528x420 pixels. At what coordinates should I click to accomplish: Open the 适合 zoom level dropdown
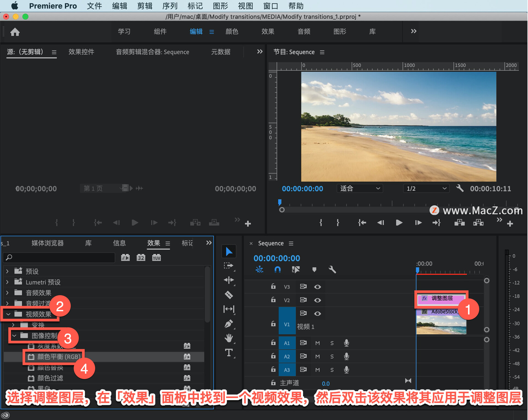coord(360,188)
